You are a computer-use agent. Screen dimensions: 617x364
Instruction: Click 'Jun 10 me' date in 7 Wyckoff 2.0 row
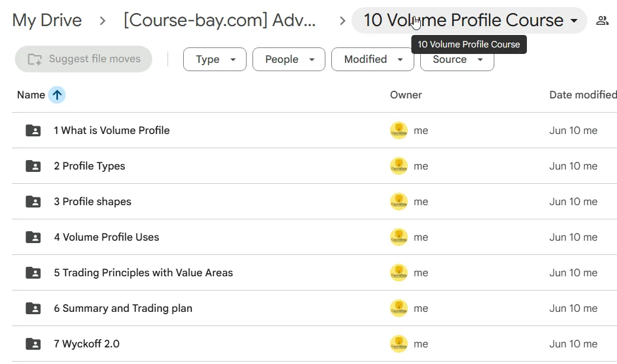[x=573, y=344]
